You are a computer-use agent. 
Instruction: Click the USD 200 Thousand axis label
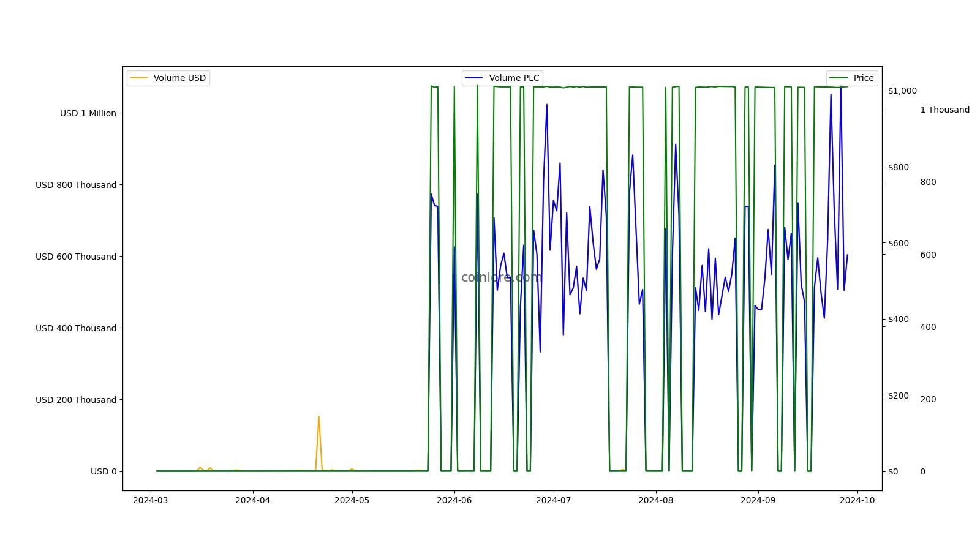point(76,400)
